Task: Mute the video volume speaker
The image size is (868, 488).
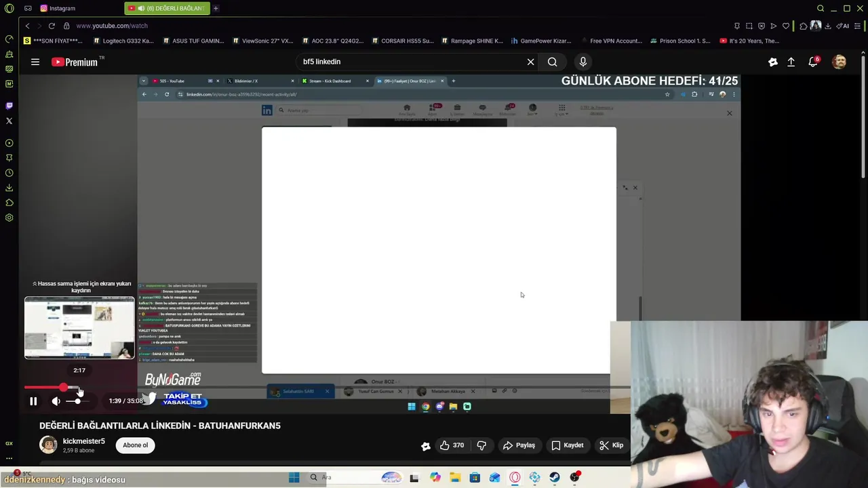Action: click(56, 401)
